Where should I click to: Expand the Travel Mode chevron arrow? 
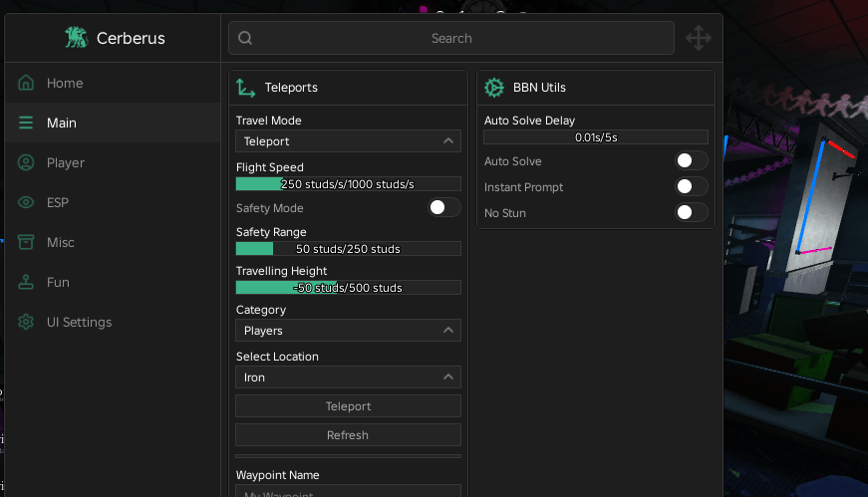pos(448,141)
